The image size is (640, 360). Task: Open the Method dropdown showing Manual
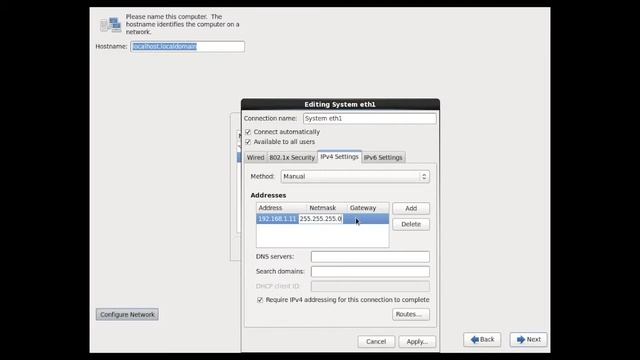coord(355,176)
